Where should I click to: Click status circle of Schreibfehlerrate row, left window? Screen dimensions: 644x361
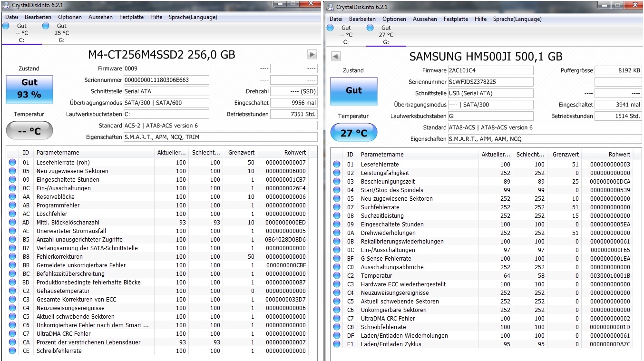click(x=12, y=351)
